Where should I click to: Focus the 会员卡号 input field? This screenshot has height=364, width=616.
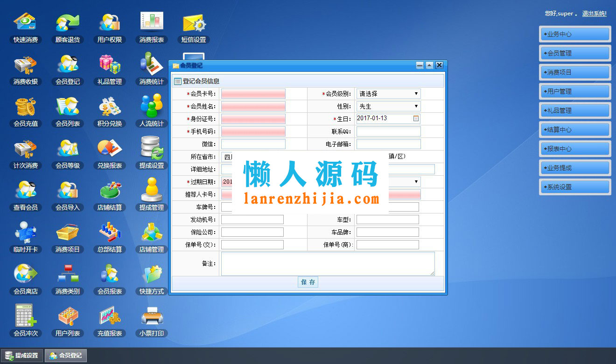[x=253, y=94]
